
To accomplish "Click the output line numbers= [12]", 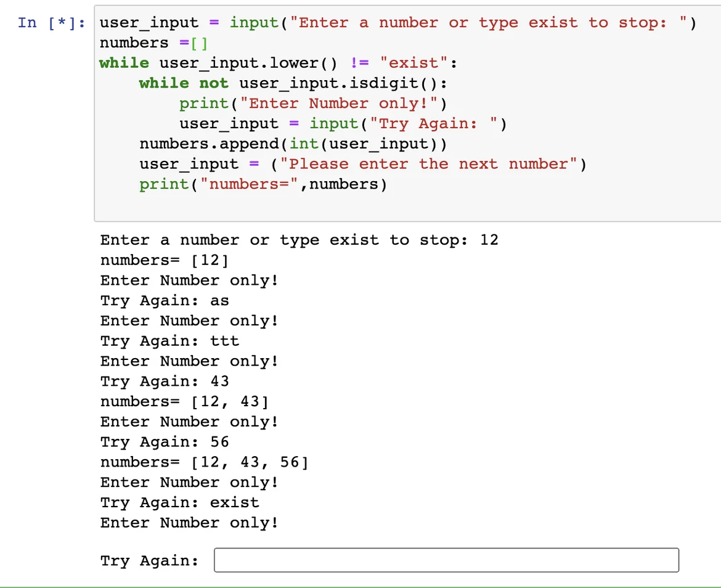I will (x=165, y=260).
